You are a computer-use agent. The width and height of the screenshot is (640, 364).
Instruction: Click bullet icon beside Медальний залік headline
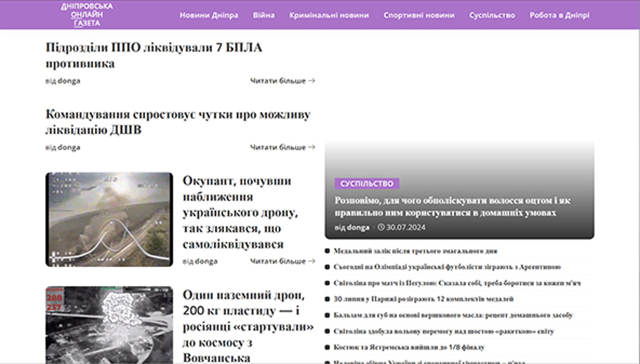327,251
